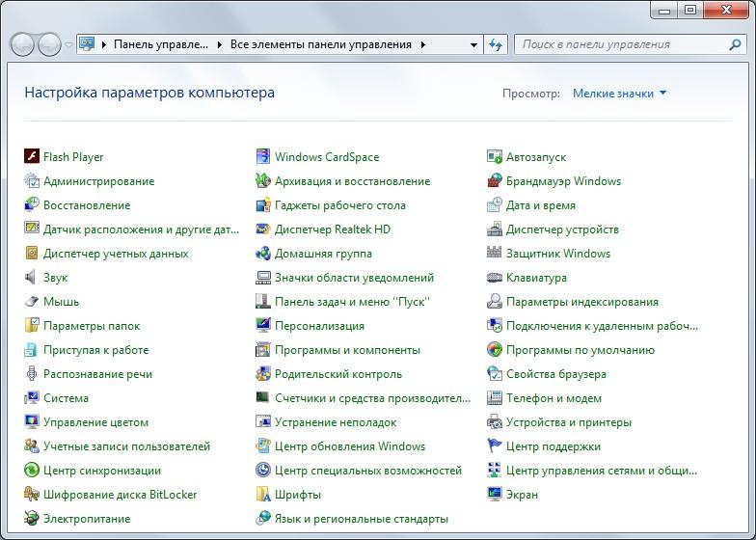Screen dimensions: 756x540
Task: Click the Распознавание речи microphone icon
Action: pos(31,373)
